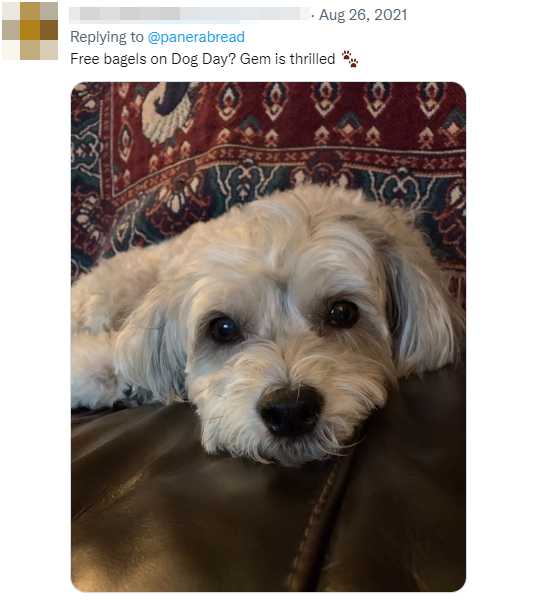Image resolution: width=555 pixels, height=600 pixels.
Task: Click the paw prints emoji
Action: click(350, 59)
